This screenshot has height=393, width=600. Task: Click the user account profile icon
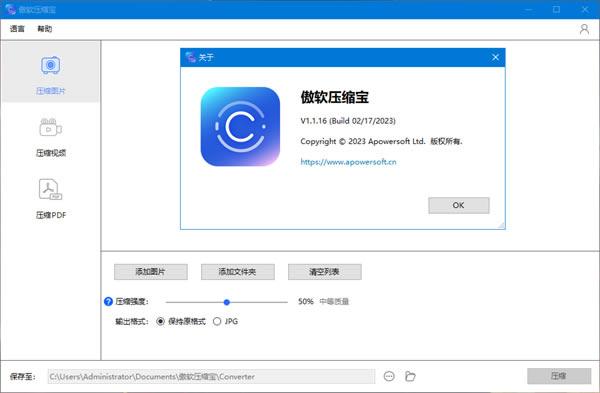(584, 29)
